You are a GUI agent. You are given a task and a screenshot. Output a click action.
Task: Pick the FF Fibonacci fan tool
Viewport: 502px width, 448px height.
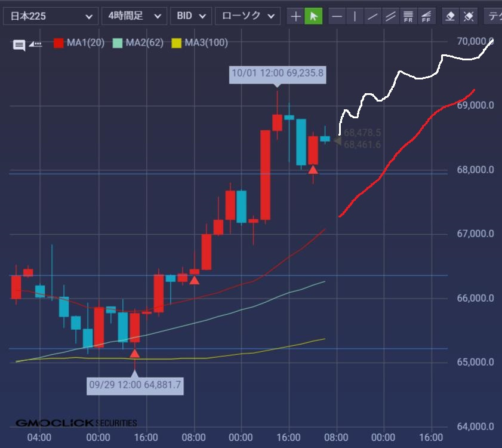click(x=426, y=16)
